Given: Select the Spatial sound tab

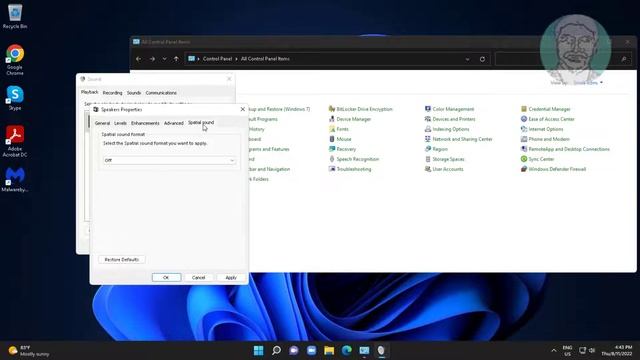Looking at the screenshot, I should click(x=201, y=122).
